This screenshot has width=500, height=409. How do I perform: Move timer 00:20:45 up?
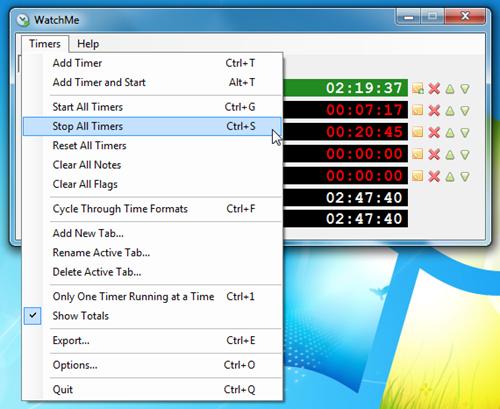[450, 133]
